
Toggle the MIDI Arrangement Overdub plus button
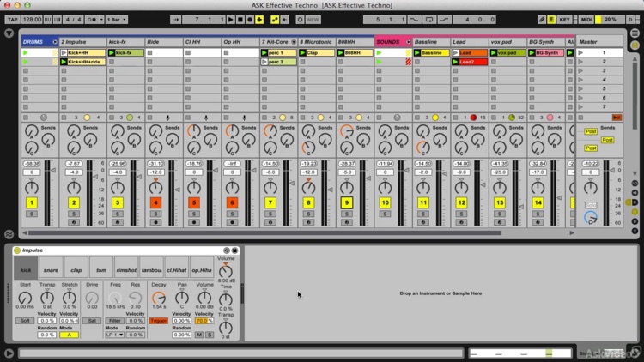pos(259,20)
